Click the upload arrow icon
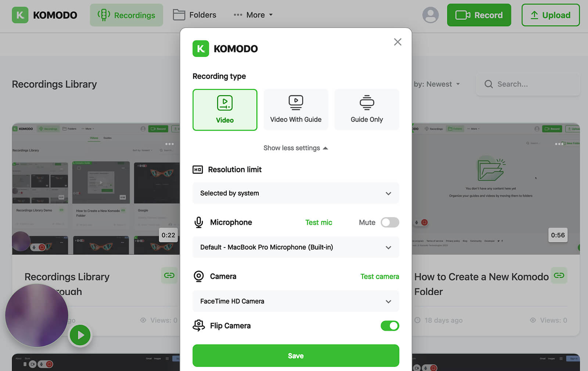The width and height of the screenshot is (588, 371). point(534,15)
